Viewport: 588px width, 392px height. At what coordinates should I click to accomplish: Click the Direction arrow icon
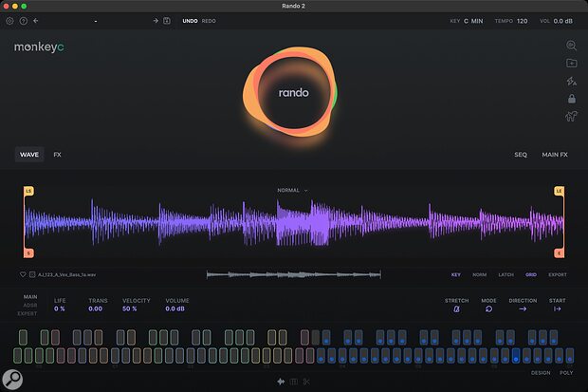pos(523,309)
